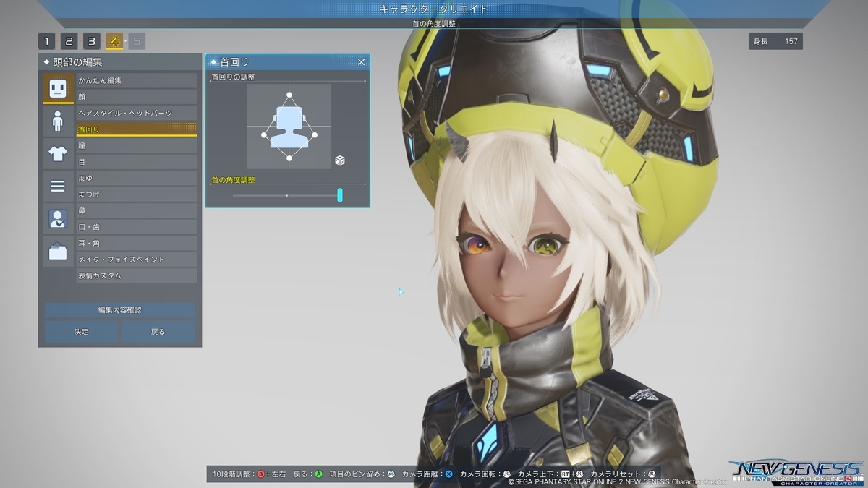Viewport: 868px width, 488px height.
Task: Click the 頭部の編集 panel header
Action: (x=120, y=62)
